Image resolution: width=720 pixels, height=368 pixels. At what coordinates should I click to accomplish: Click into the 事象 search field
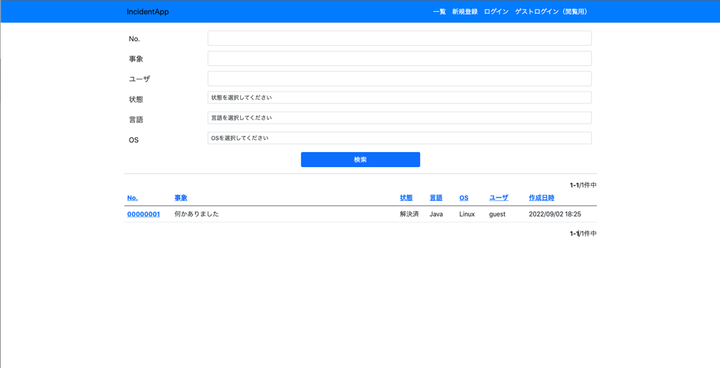point(399,58)
